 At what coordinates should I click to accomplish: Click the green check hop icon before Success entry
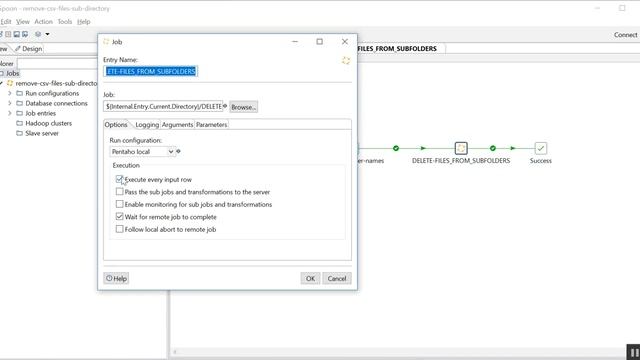pyautogui.click(x=493, y=148)
